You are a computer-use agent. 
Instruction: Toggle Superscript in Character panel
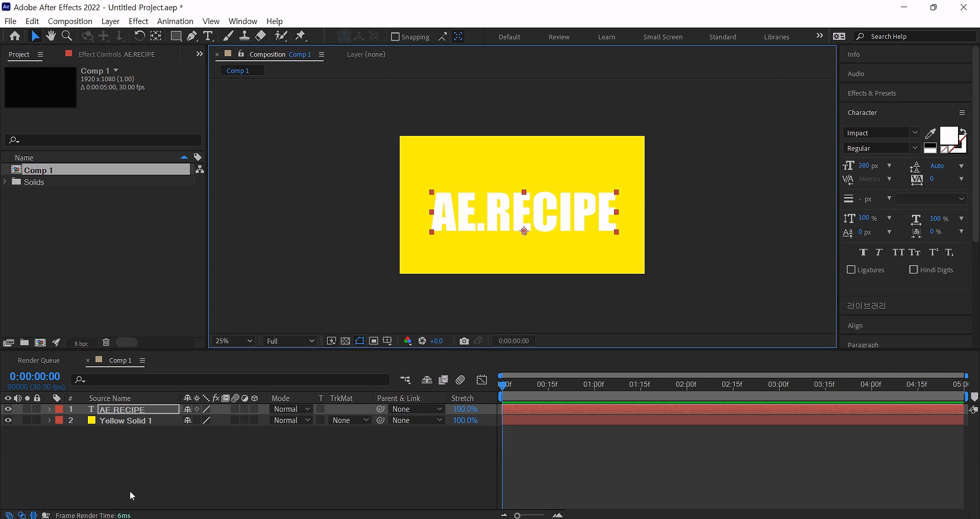click(934, 252)
